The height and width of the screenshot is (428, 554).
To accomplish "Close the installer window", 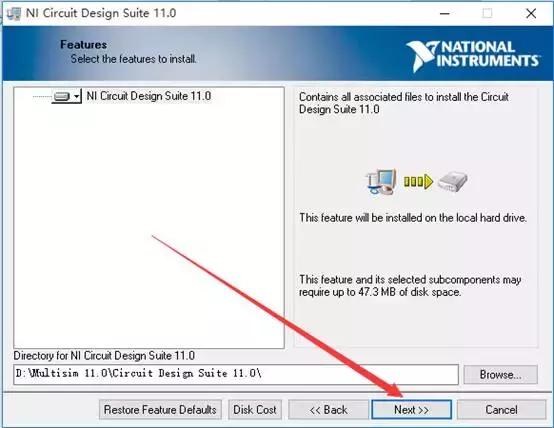I will click(531, 14).
